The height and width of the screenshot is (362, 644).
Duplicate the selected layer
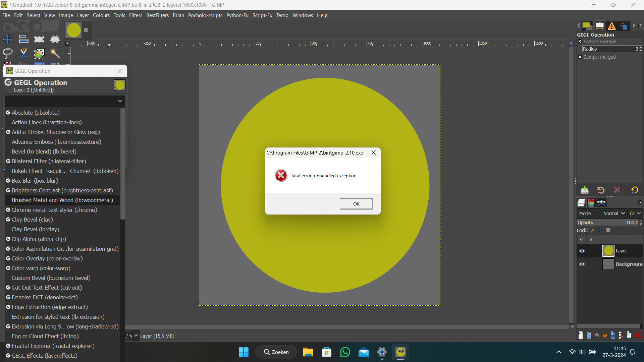coord(613,335)
